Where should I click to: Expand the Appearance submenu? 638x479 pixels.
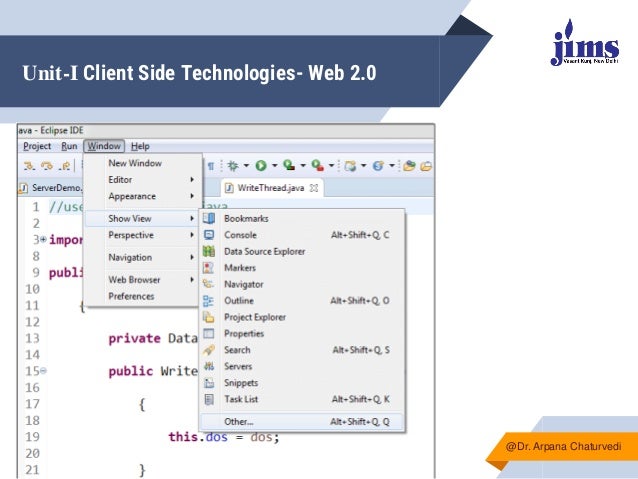click(x=143, y=196)
